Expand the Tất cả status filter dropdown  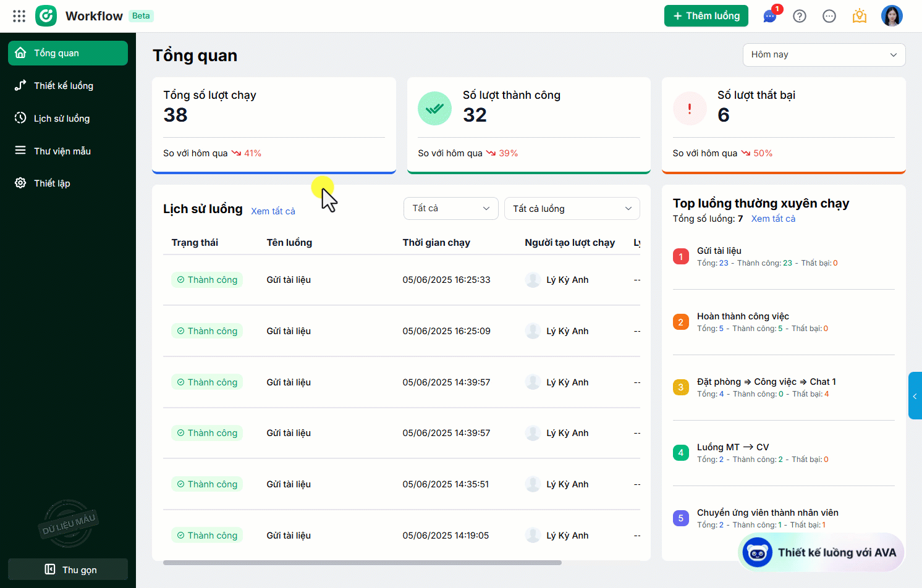(x=450, y=209)
